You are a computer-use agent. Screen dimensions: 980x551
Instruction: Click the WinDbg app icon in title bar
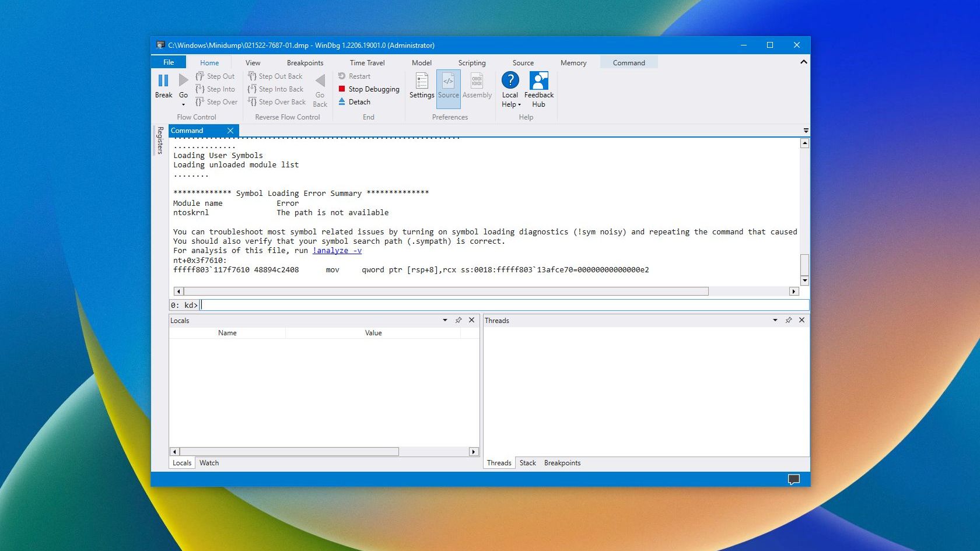pyautogui.click(x=160, y=45)
